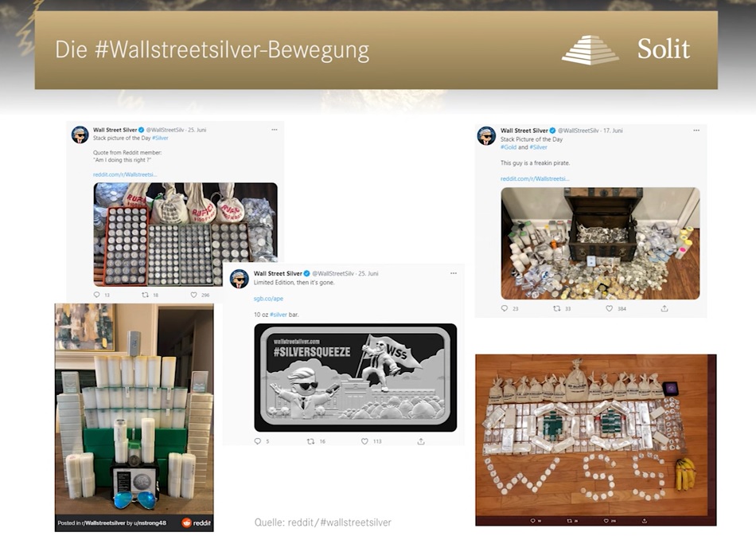Click the Wall Street Silver avatar on the June 17 tweet
This screenshot has width=756, height=540.
pos(486,136)
